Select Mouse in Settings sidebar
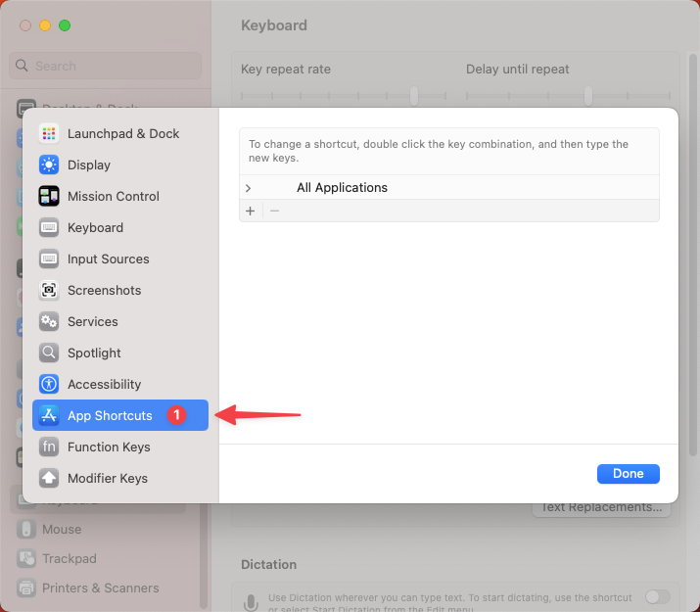700x612 pixels. point(98,529)
